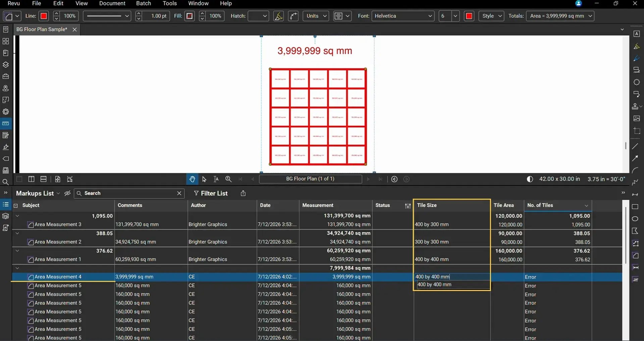Open the Document menu
The height and width of the screenshot is (341, 644).
click(112, 3)
